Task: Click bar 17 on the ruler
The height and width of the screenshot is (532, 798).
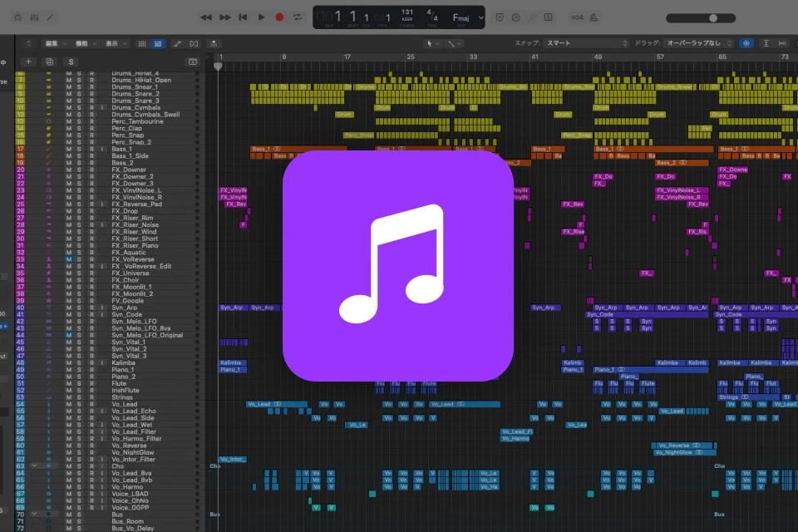Action: pyautogui.click(x=347, y=57)
